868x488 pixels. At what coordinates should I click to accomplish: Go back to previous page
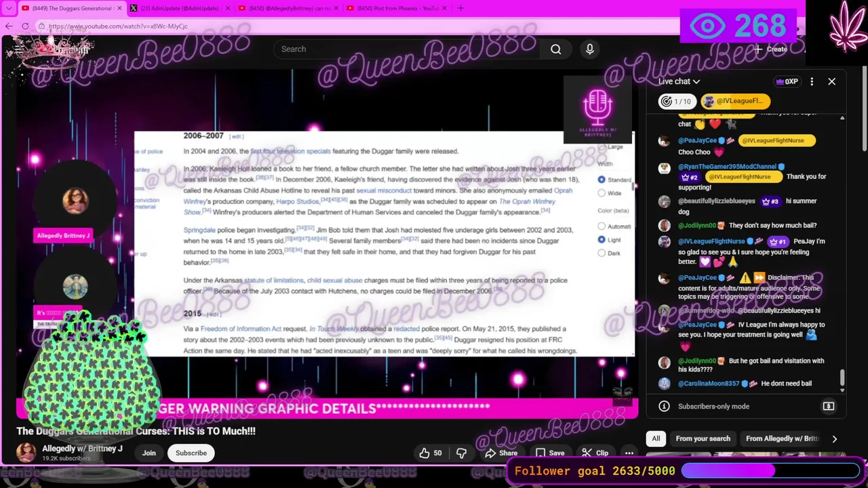(8, 26)
